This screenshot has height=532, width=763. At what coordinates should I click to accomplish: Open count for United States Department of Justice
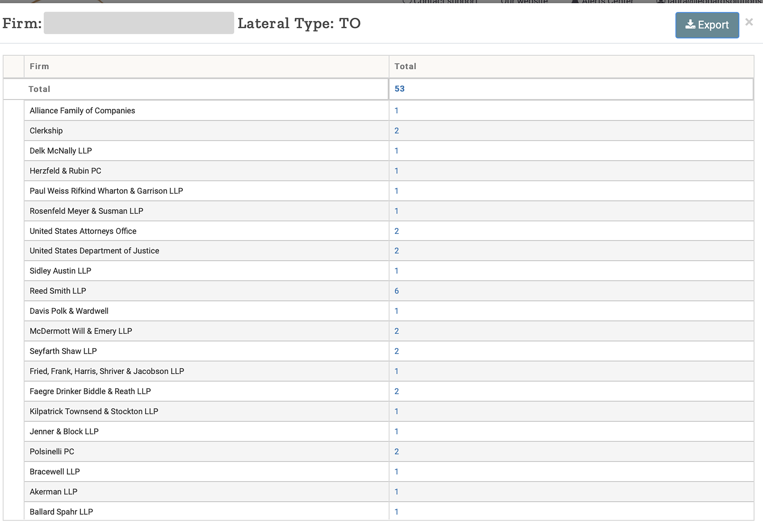(x=397, y=251)
